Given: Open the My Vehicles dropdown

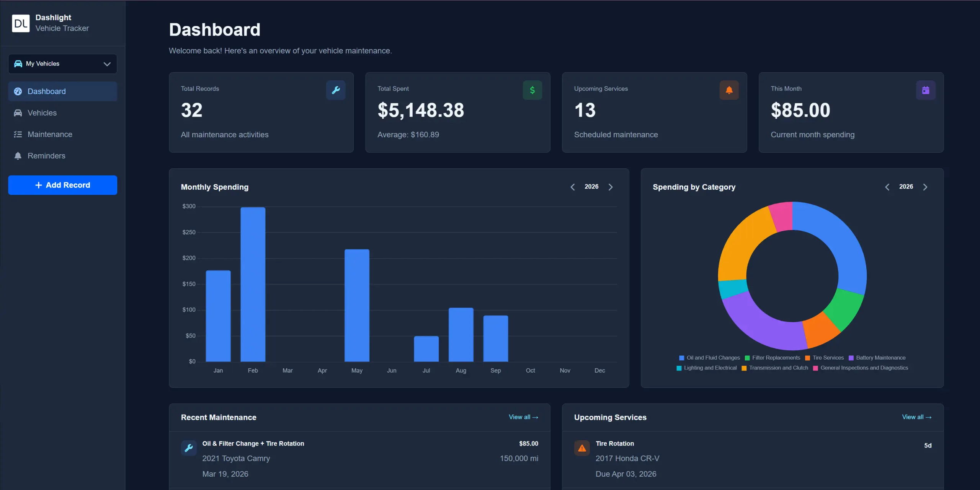Looking at the screenshot, I should tap(62, 63).
